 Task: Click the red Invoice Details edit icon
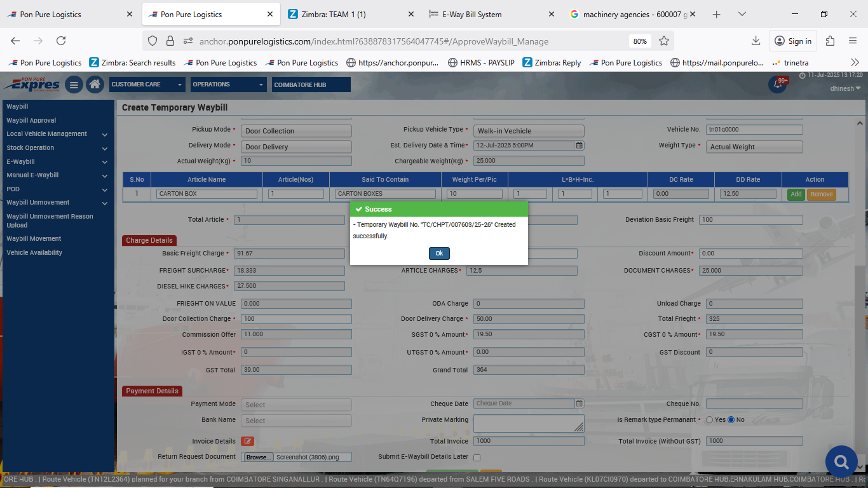(247, 441)
